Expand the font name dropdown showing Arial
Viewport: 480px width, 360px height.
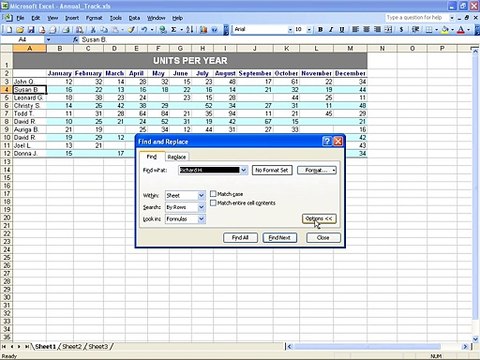coord(290,30)
